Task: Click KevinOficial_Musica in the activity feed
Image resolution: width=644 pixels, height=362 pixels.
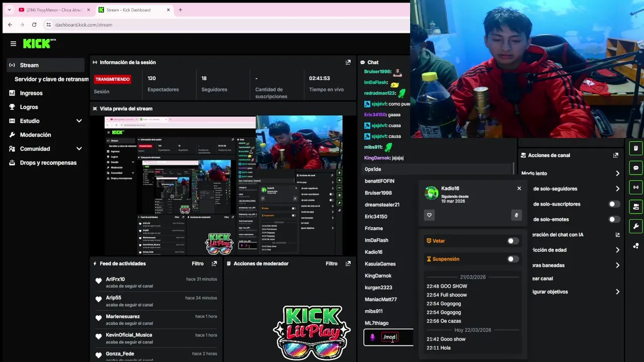Action: click(129, 335)
